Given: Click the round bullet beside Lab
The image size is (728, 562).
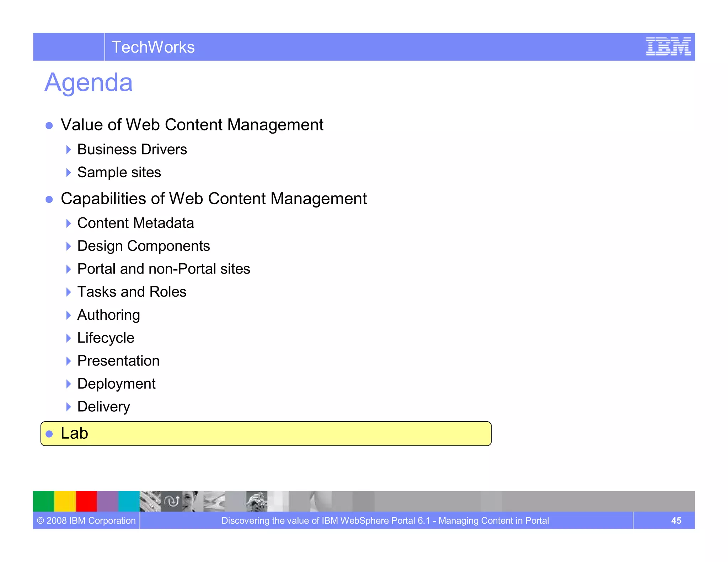Looking at the screenshot, I should (x=49, y=434).
